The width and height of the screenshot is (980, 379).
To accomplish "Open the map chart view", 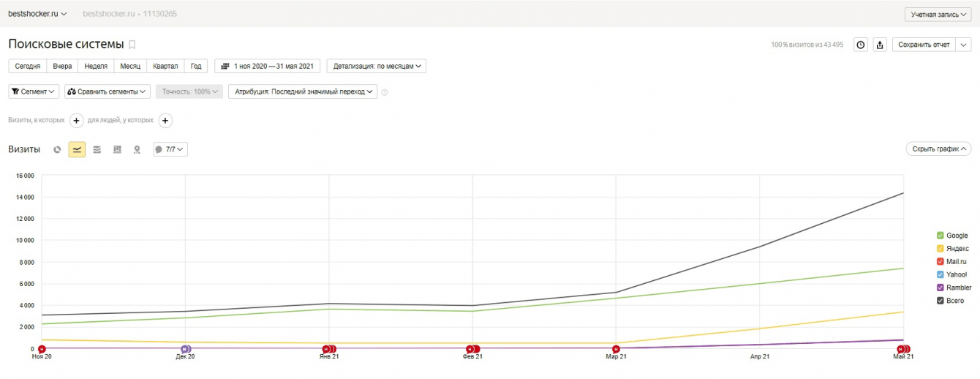I will [x=137, y=149].
